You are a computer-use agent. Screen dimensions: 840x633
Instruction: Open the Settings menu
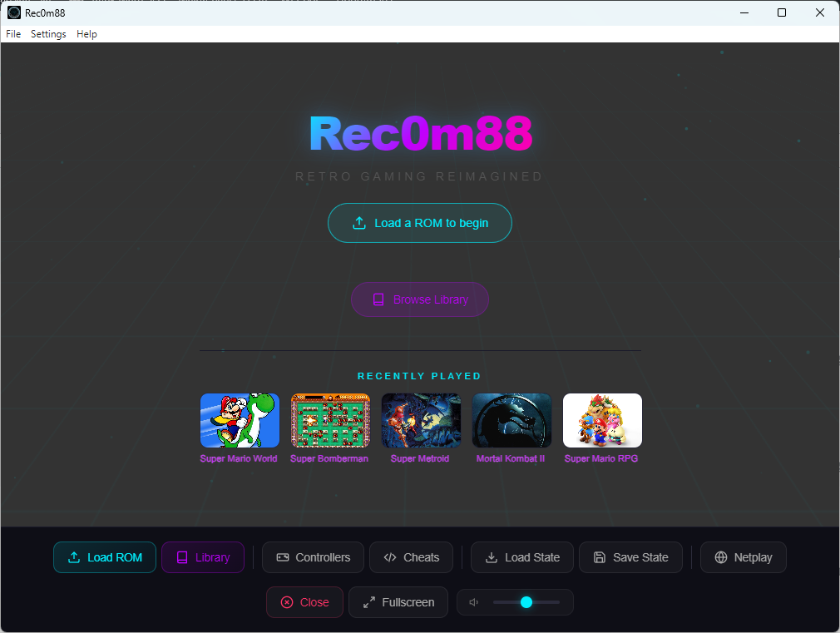coord(47,34)
